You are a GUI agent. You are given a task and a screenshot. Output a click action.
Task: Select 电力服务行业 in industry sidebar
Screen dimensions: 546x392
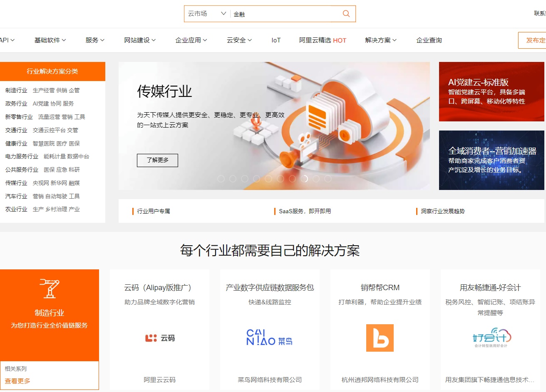(x=22, y=156)
